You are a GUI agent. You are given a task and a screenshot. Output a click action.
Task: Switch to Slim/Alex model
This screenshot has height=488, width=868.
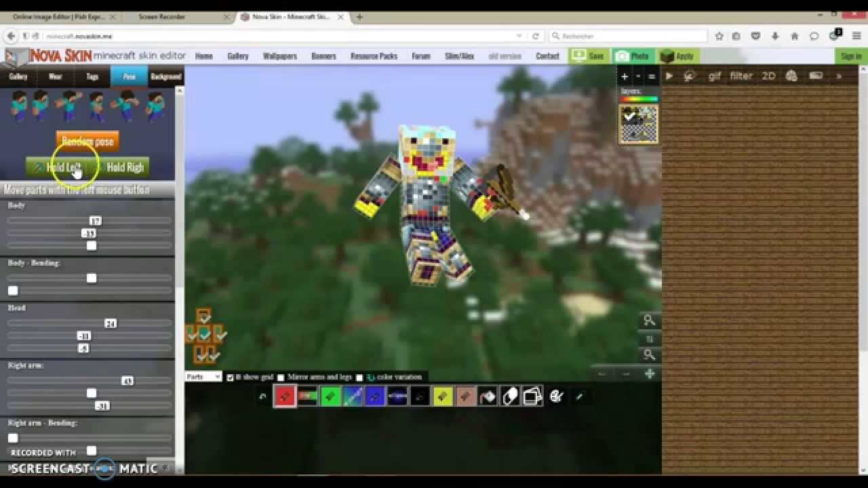coord(460,56)
